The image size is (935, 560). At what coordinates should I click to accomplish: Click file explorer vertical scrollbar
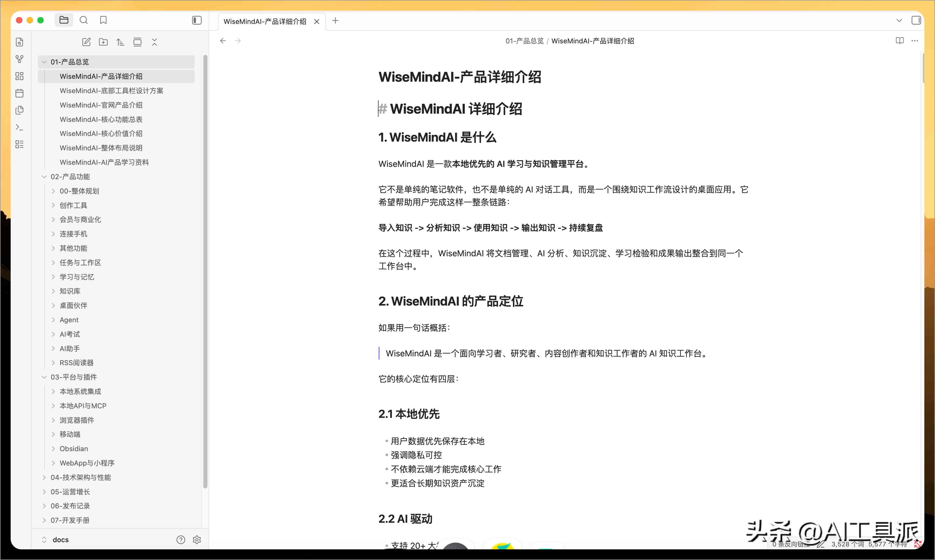click(205, 272)
